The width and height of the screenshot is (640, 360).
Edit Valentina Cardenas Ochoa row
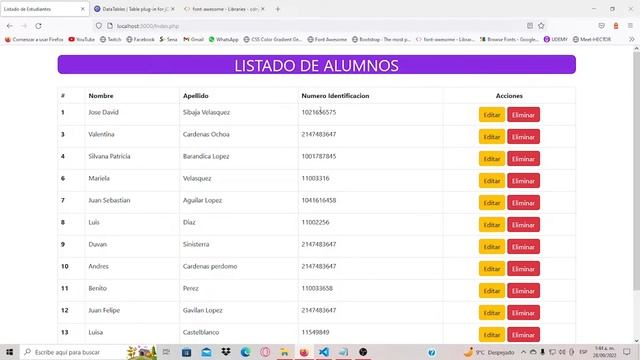(492, 137)
